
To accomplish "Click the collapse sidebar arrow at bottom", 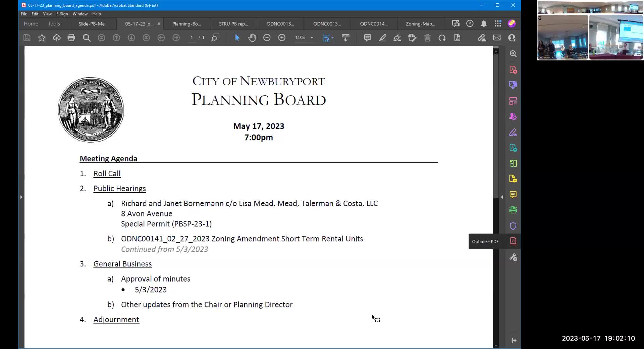I will click(514, 341).
